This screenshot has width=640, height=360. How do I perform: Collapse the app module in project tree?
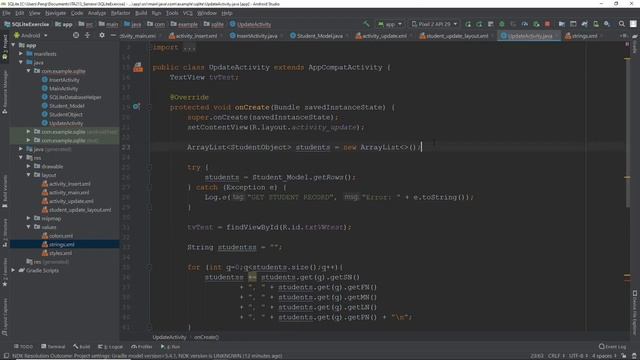click(13, 45)
